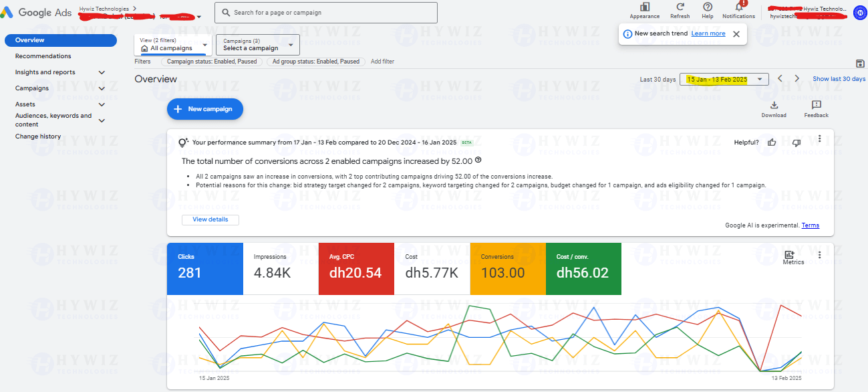The height and width of the screenshot is (392, 868).
Task: Open Change history in the sidebar
Action: 38,136
